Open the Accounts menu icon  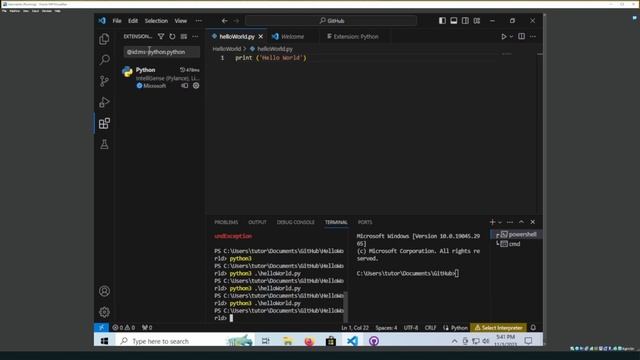coord(104,291)
